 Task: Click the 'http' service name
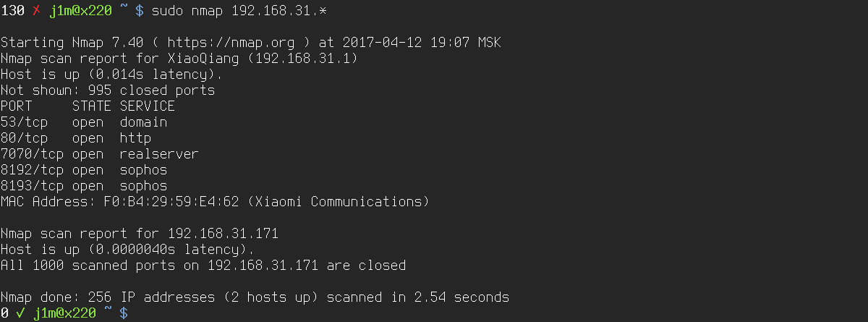click(x=135, y=137)
